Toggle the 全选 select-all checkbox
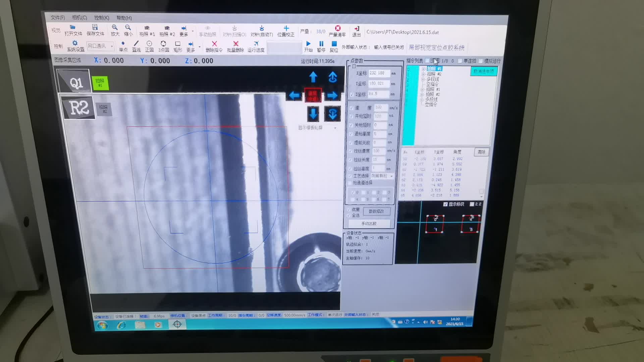Screen dimensions: 644x362 tap(348, 215)
